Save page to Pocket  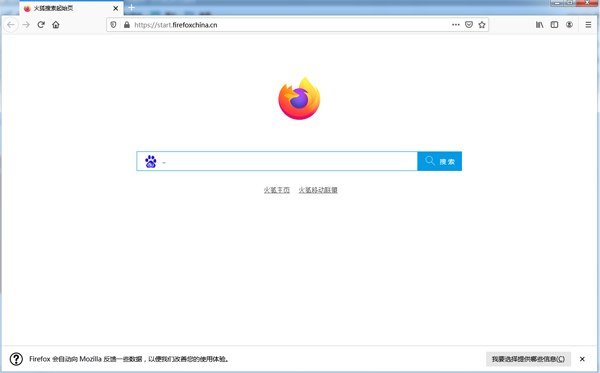[x=469, y=25]
